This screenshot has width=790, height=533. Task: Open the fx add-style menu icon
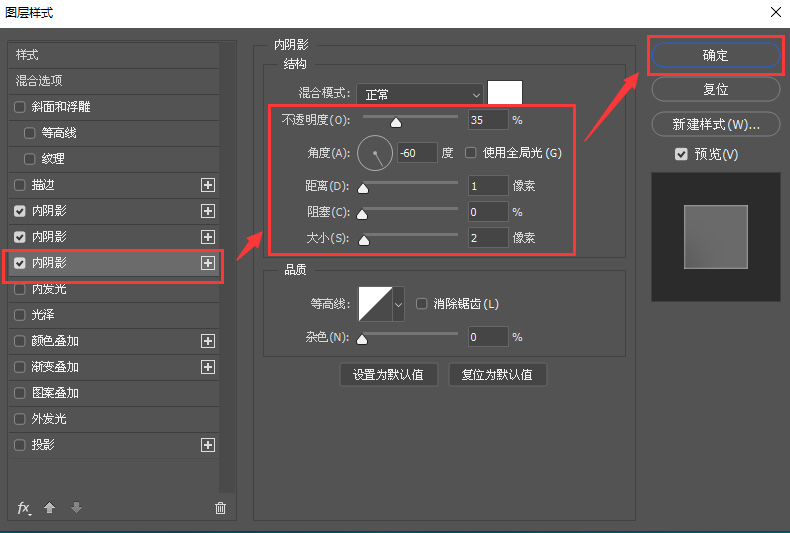click(24, 508)
